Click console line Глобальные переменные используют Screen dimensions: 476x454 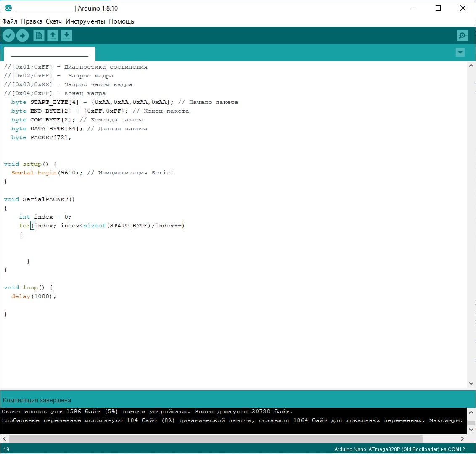point(232,421)
